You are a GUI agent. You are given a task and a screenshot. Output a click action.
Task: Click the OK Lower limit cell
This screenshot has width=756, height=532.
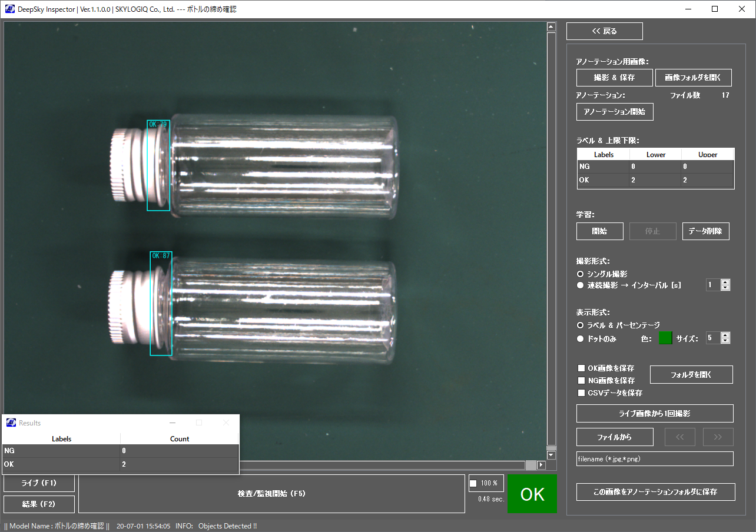point(655,180)
